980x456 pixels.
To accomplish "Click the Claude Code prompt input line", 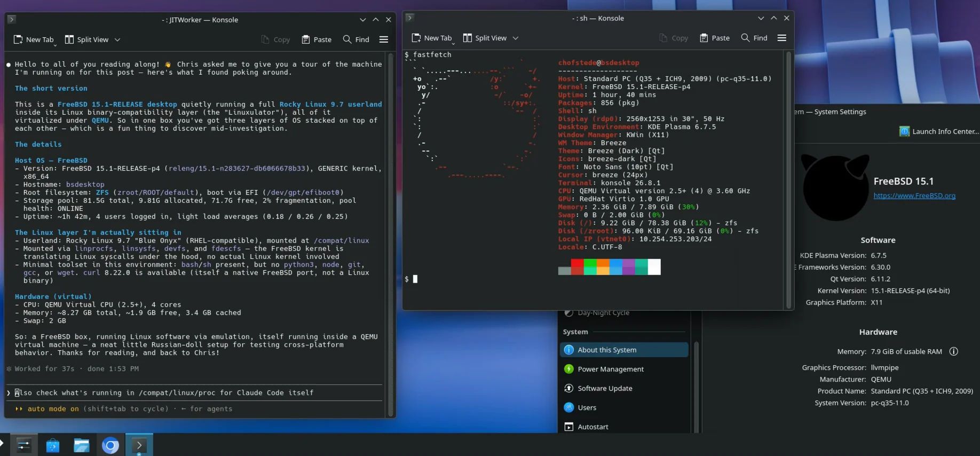I will (195, 392).
